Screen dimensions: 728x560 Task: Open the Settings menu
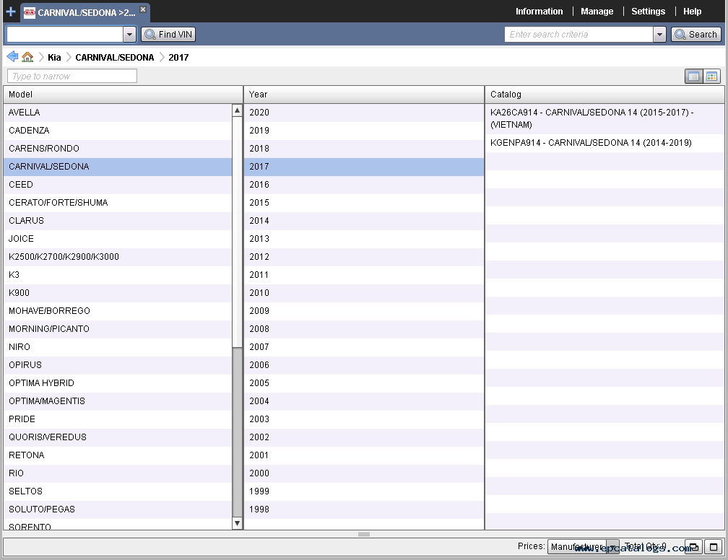[648, 12]
